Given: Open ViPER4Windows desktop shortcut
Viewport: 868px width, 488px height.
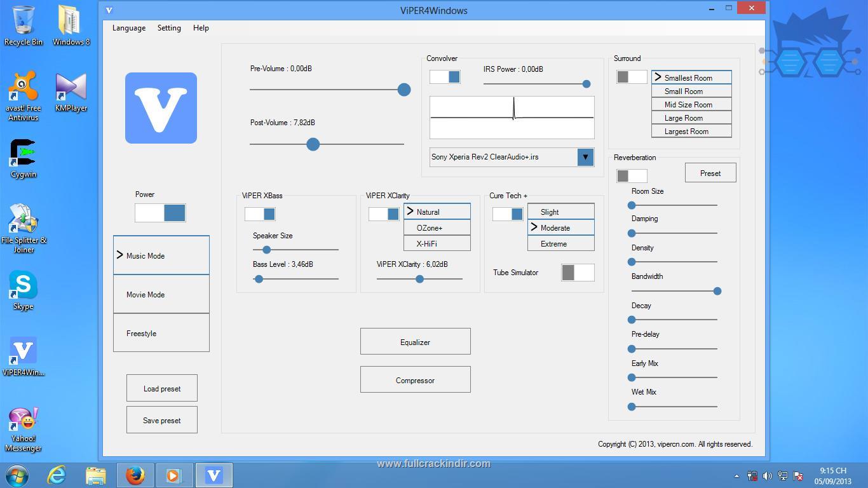Looking at the screenshot, I should coord(24,356).
